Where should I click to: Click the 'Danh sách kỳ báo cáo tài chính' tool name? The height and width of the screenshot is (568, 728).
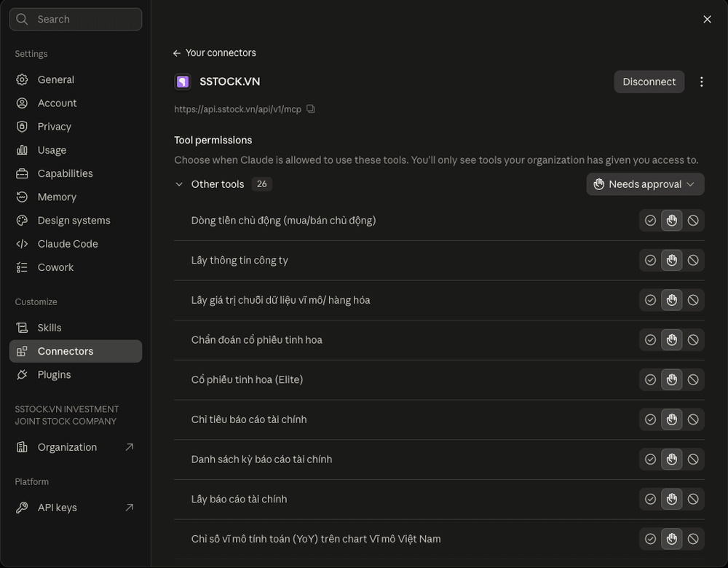pyautogui.click(x=261, y=459)
